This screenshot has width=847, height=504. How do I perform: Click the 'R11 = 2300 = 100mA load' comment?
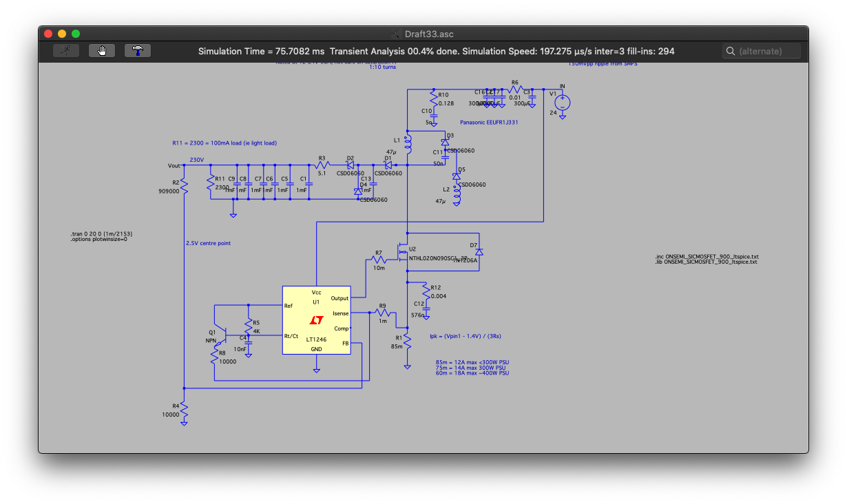(x=224, y=143)
